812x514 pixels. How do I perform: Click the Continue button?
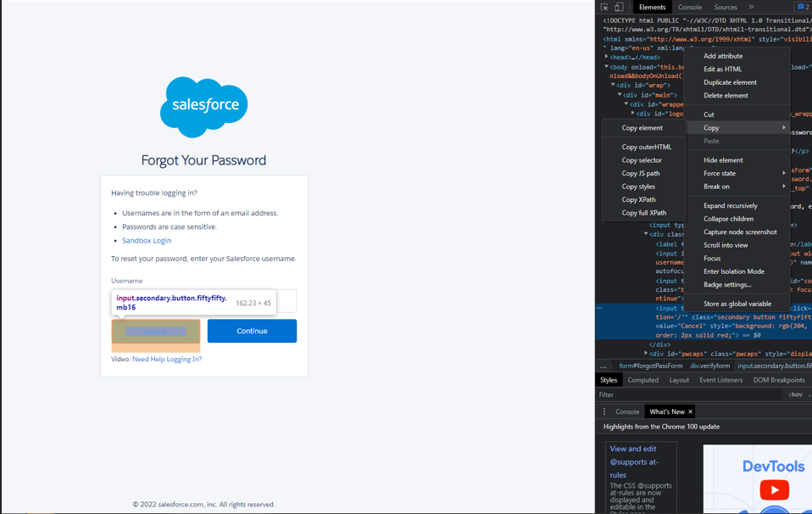pos(253,331)
